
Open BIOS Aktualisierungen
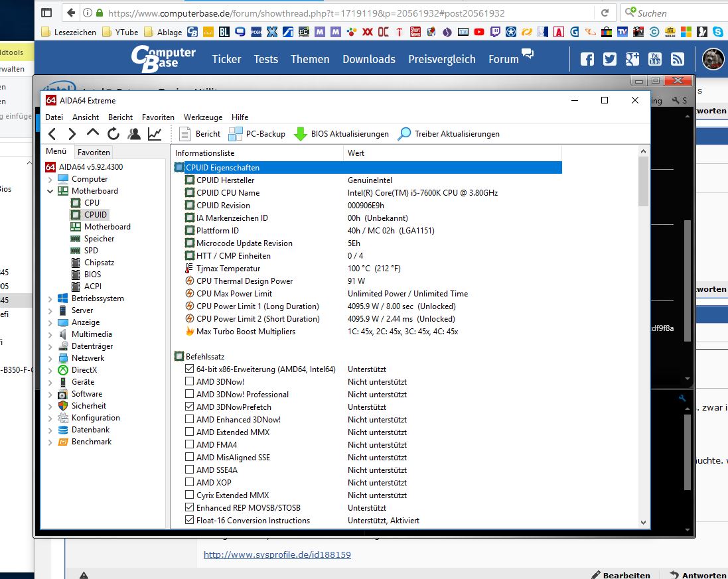pos(341,134)
